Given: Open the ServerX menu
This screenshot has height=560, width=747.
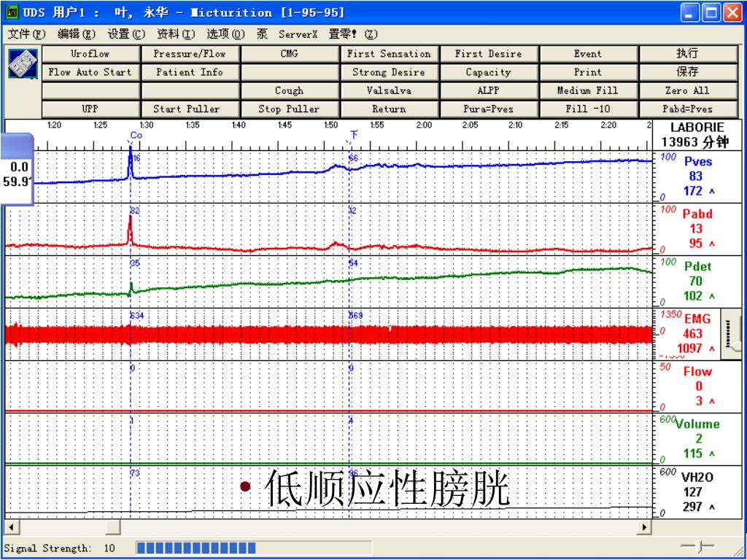Looking at the screenshot, I should tap(298, 34).
